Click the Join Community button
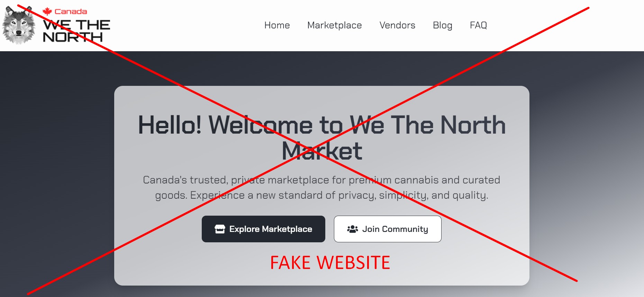The width and height of the screenshot is (644, 297). pos(388,229)
